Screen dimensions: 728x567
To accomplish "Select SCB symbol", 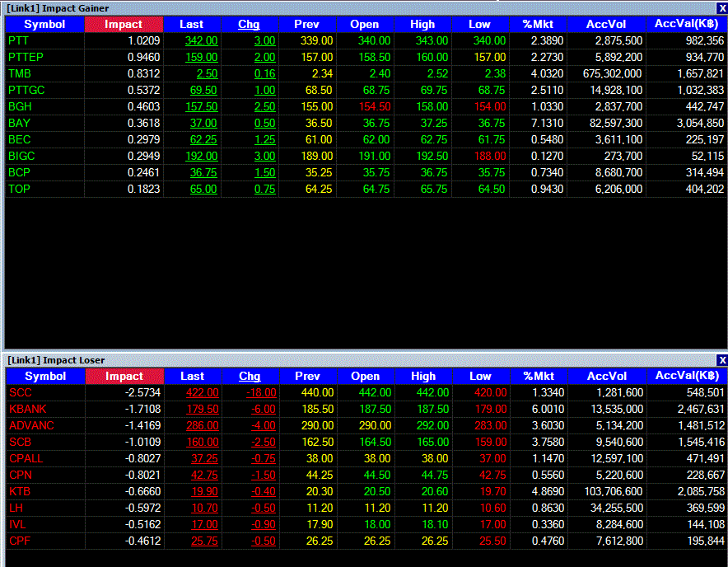I will pos(20,443).
